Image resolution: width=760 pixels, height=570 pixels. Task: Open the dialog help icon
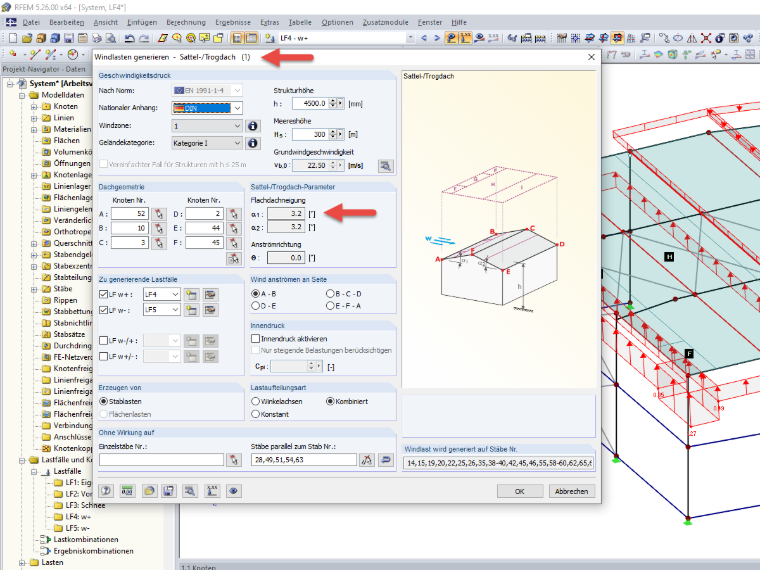coord(106,491)
